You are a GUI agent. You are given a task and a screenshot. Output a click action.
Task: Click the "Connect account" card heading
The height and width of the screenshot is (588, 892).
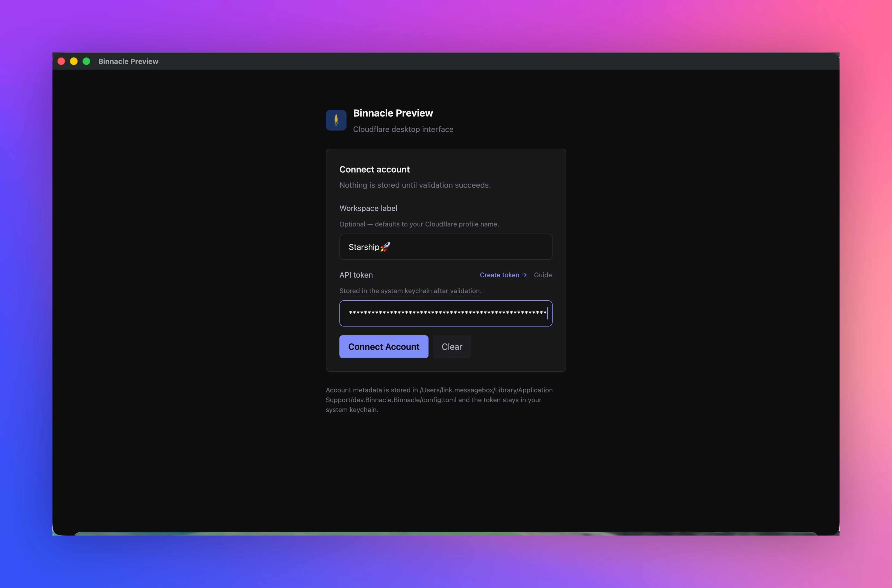tap(374, 169)
